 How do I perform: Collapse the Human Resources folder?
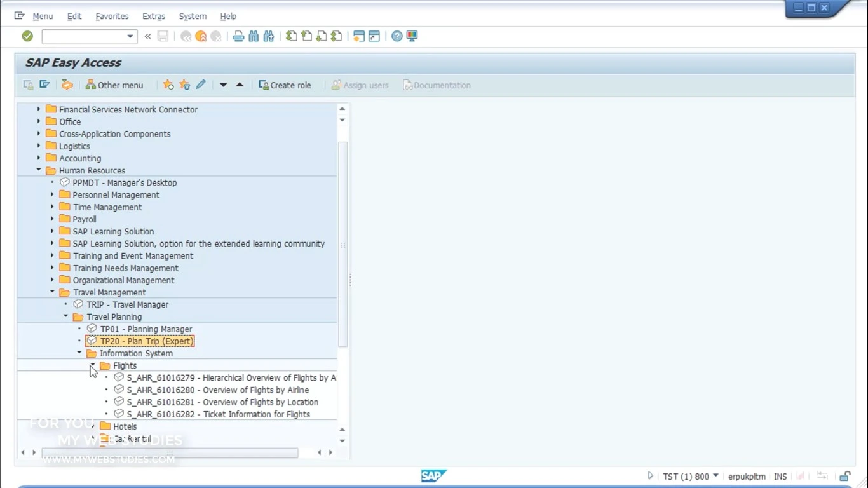[39, 170]
